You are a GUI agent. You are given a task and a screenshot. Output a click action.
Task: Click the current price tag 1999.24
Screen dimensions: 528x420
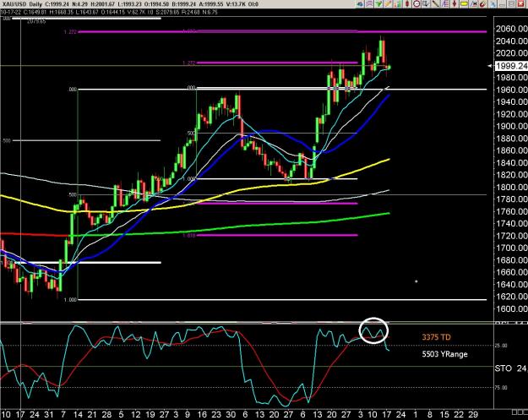511,66
